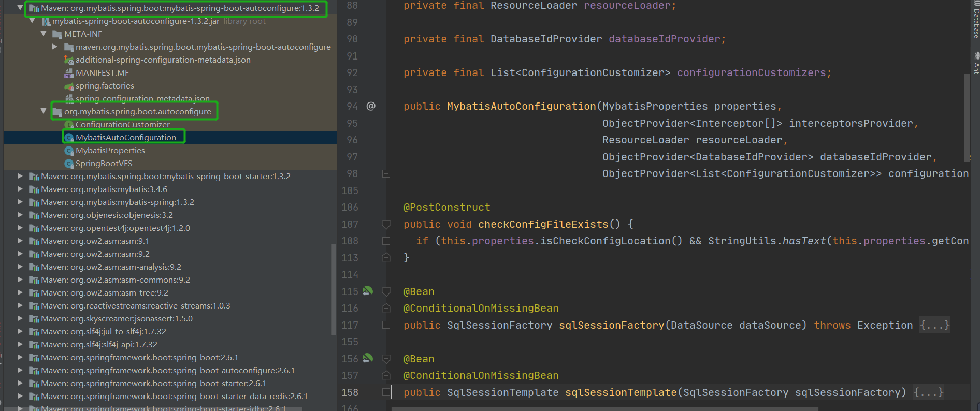This screenshot has width=980, height=411.
Task: Expand Maven: org.objenesis:objenesis:3.2
Action: (20, 215)
